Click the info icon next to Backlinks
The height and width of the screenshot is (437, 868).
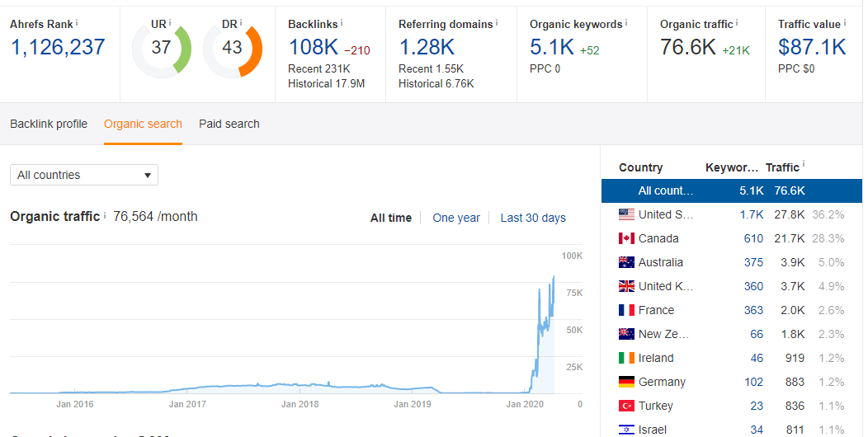click(342, 22)
